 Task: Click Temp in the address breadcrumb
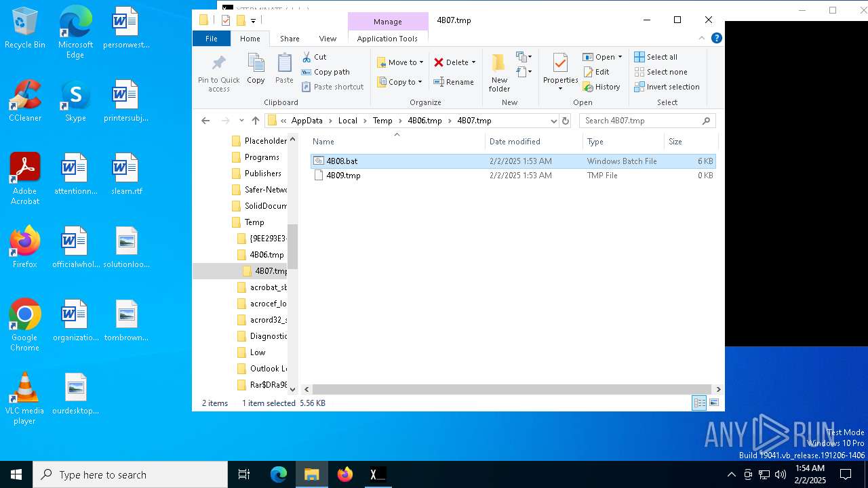pyautogui.click(x=382, y=121)
